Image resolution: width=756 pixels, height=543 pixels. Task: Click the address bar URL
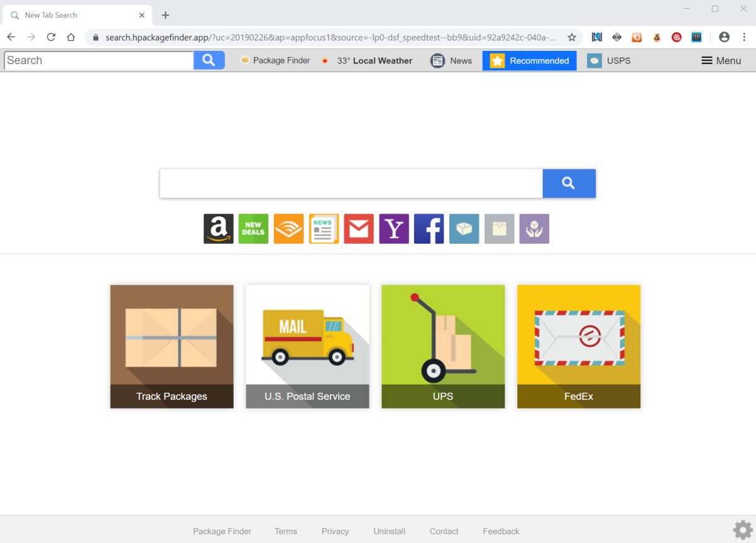click(330, 37)
